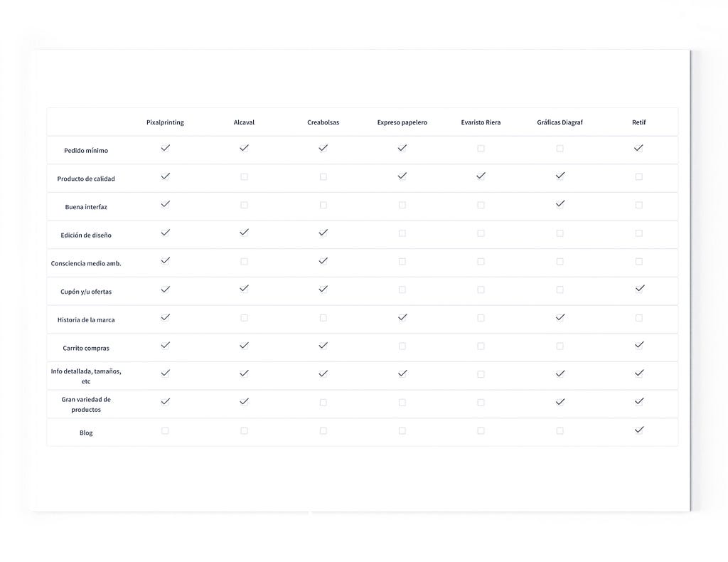Uncheck Historia de la marca for Gráficas Diagraf
The image size is (728, 562).
pos(560,318)
